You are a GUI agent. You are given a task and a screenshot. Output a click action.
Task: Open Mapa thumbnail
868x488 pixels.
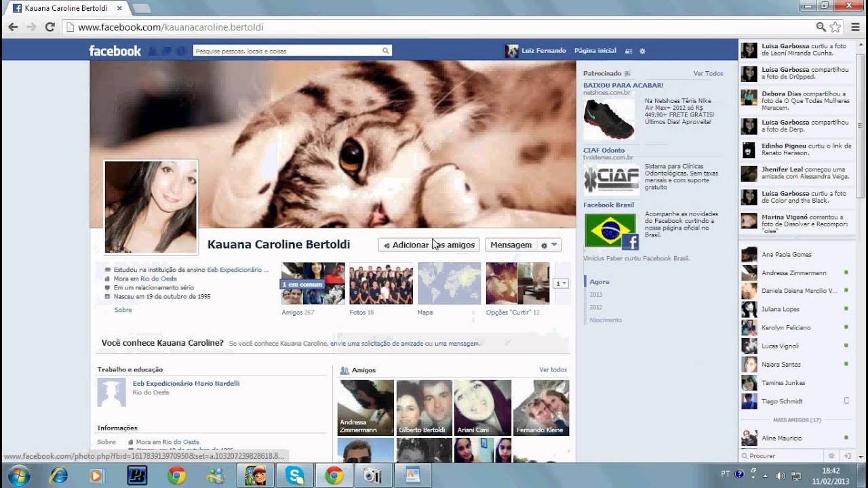(449, 283)
